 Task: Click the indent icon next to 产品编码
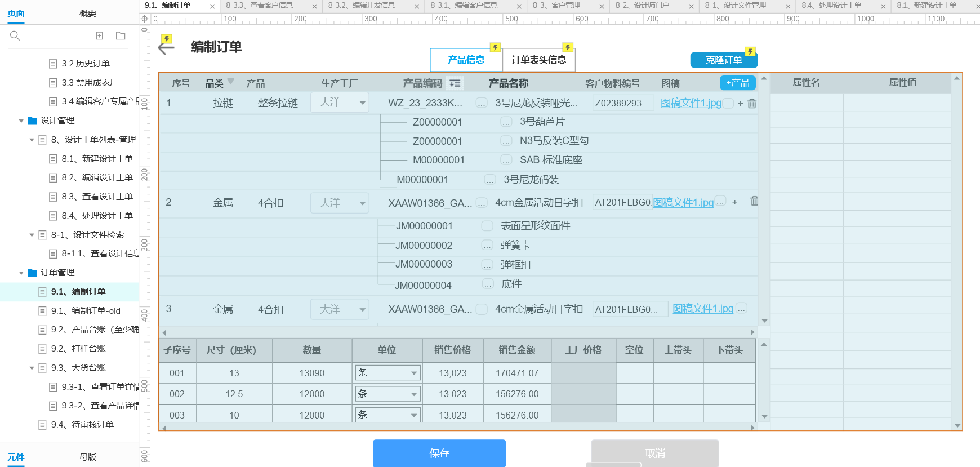coord(455,83)
